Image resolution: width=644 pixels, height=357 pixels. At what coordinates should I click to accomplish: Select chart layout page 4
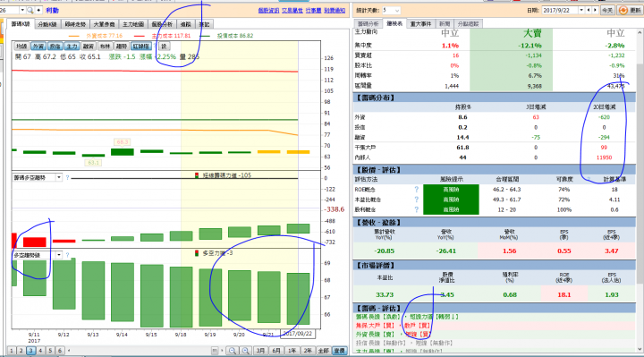tap(40, 351)
